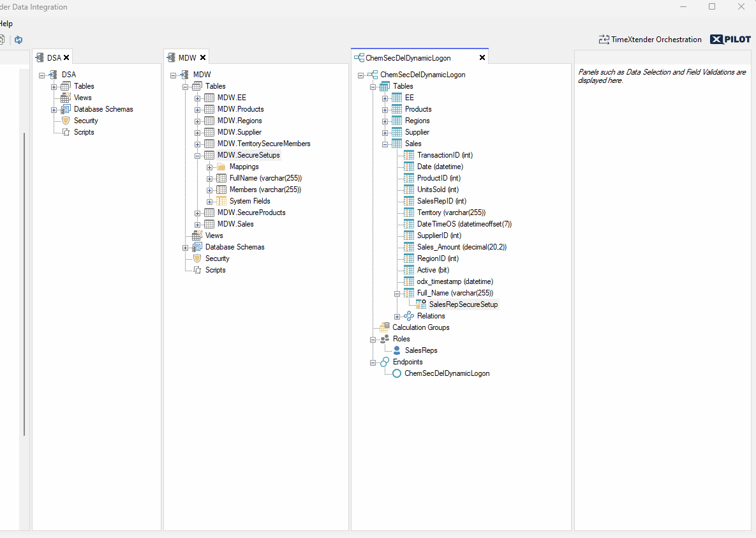756x538 pixels.
Task: Click the Roles group icon
Action: tap(384, 339)
